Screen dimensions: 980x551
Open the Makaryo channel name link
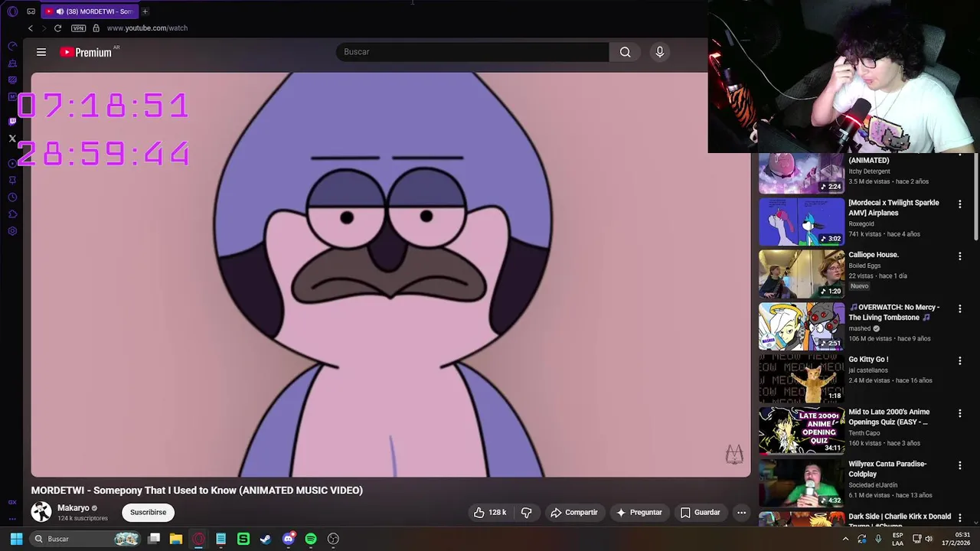tap(73, 508)
